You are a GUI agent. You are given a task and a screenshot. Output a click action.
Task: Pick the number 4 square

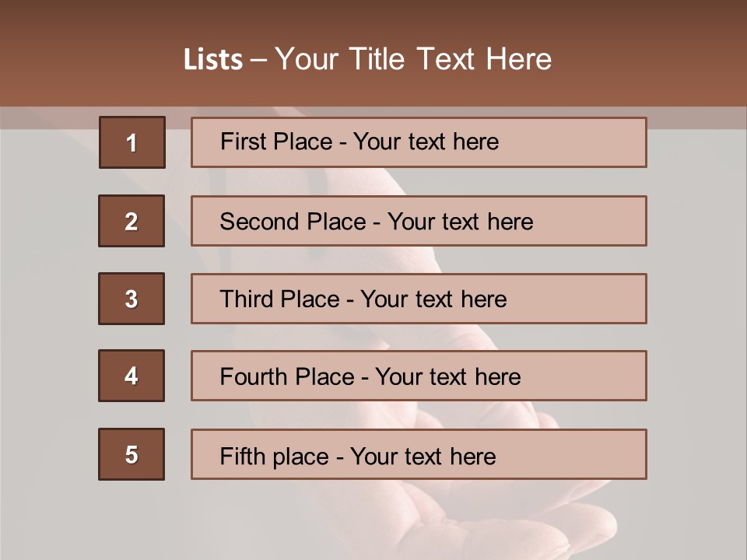(132, 376)
